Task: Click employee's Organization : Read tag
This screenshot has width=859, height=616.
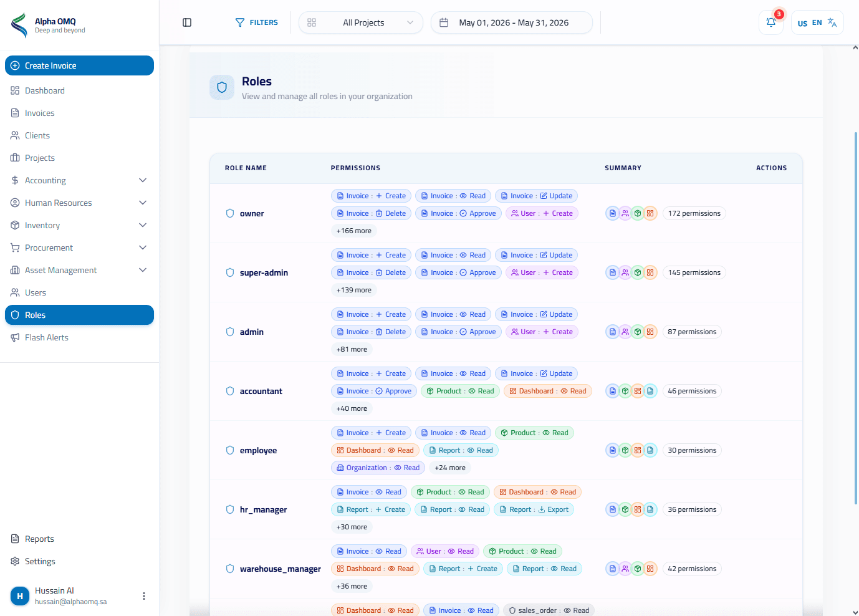Action: click(x=378, y=468)
